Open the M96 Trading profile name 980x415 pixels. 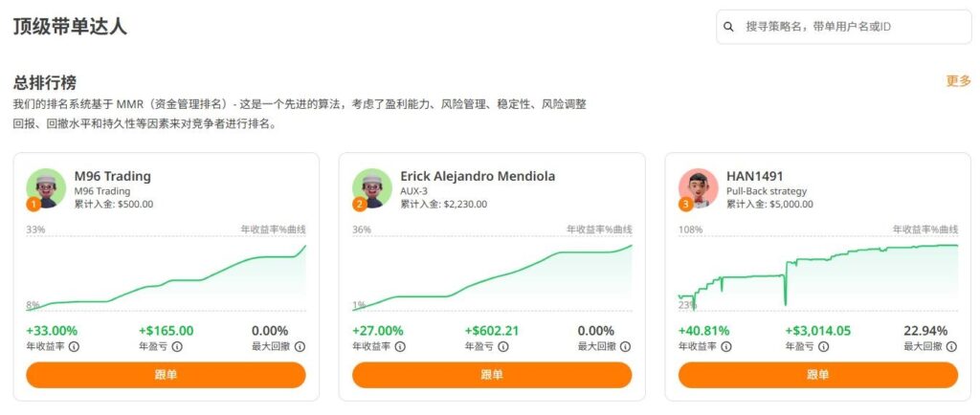click(113, 176)
